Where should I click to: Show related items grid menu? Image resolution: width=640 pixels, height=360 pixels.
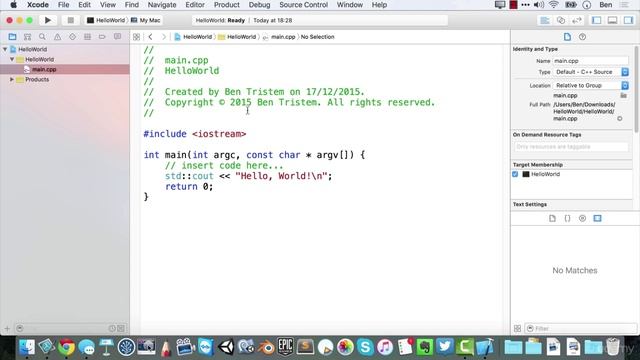coord(136,37)
